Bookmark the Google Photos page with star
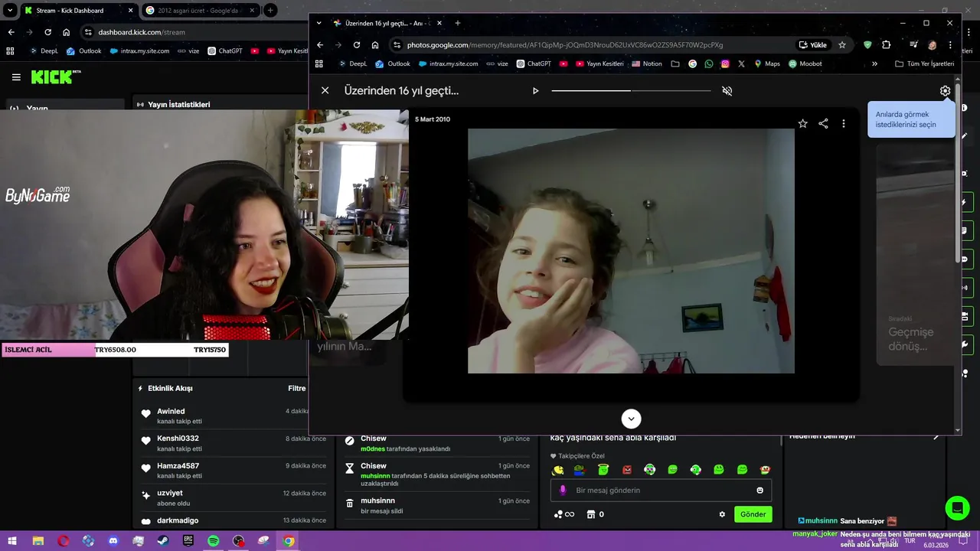Image resolution: width=980 pixels, height=551 pixels. click(x=842, y=44)
